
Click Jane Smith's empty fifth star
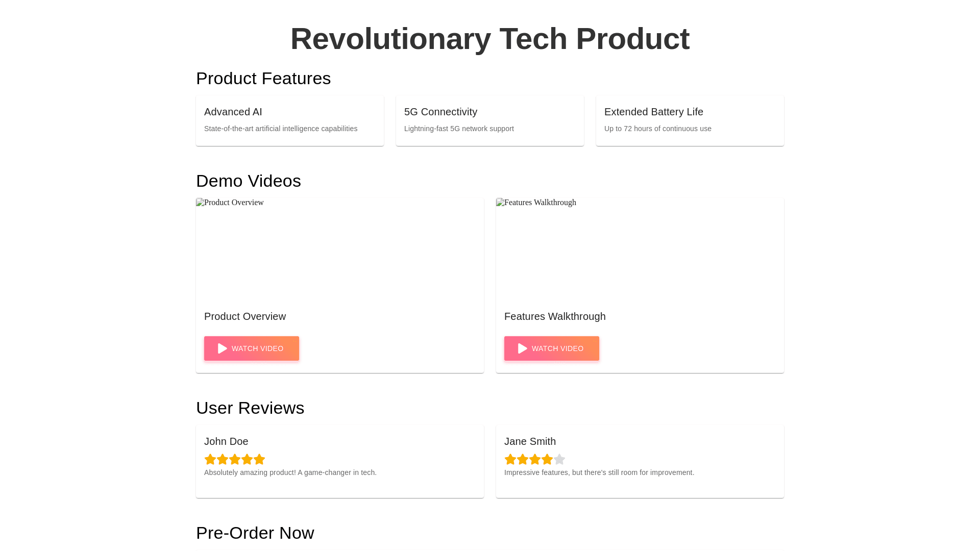559,459
